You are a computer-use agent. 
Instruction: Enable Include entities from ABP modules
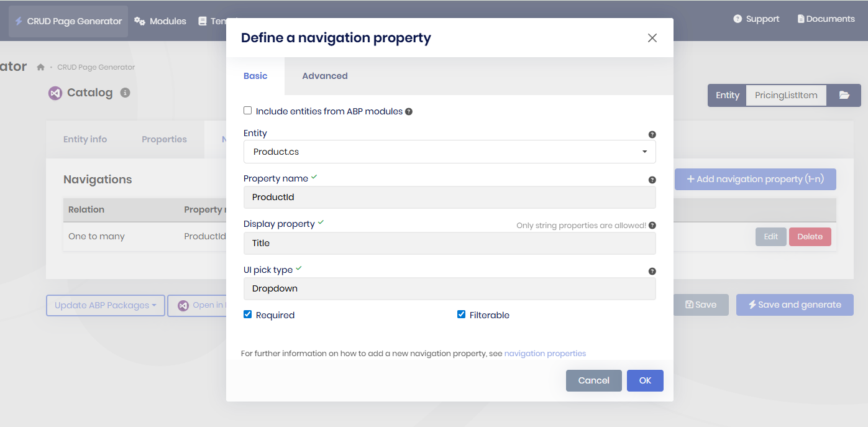pyautogui.click(x=248, y=111)
